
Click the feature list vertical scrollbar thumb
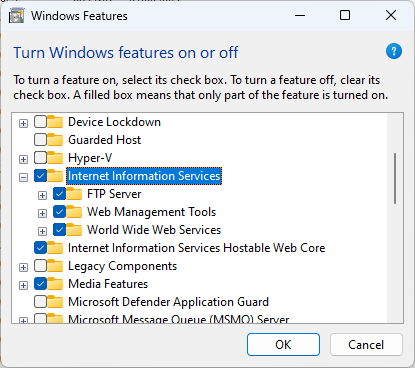pos(395,178)
